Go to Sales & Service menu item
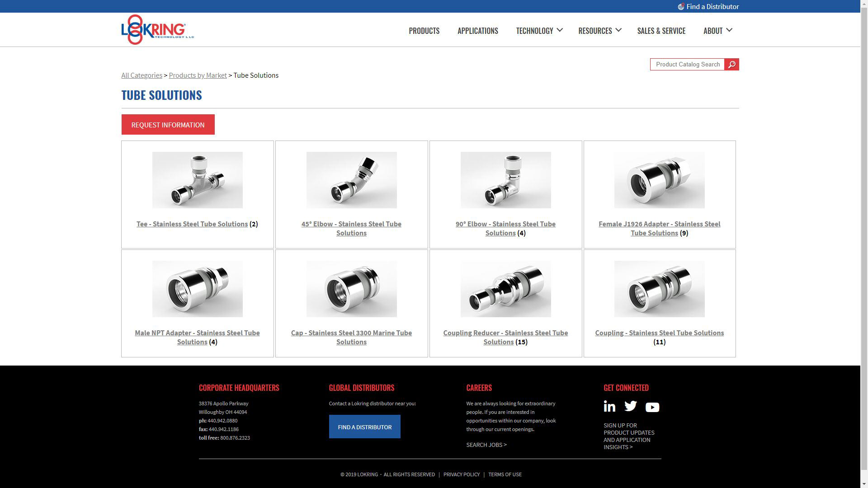Screen dimensions: 868x488 tap(661, 31)
